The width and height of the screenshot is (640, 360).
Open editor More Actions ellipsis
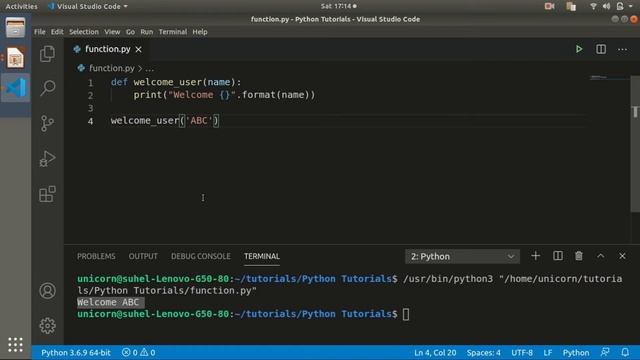point(622,49)
